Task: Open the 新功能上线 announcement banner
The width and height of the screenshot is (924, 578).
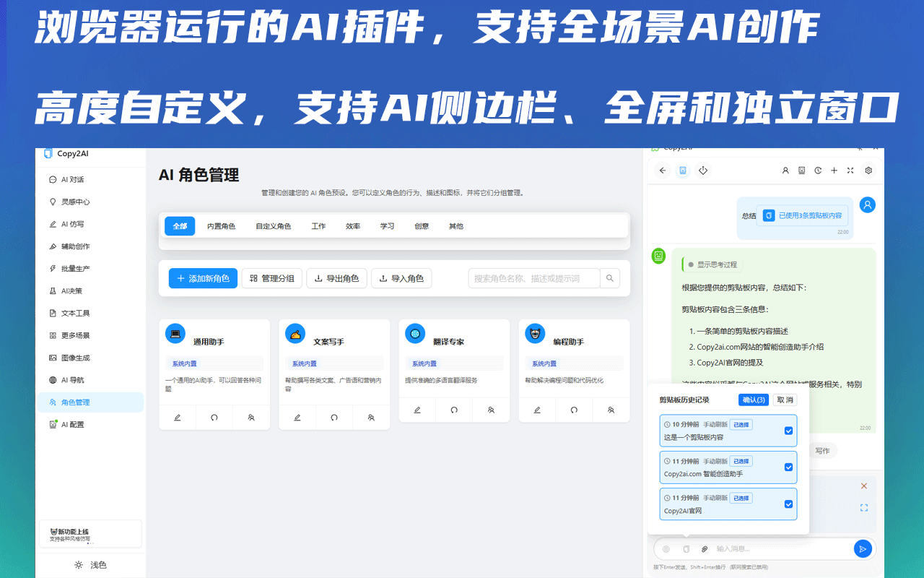Action: pyautogui.click(x=90, y=534)
